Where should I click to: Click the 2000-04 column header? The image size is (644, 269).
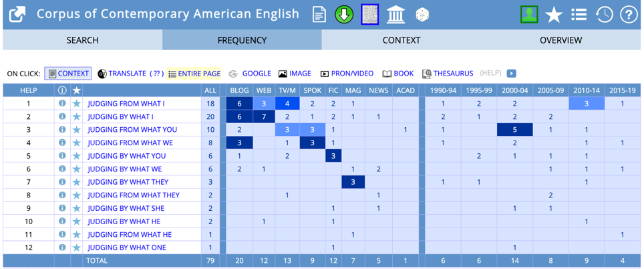click(514, 90)
